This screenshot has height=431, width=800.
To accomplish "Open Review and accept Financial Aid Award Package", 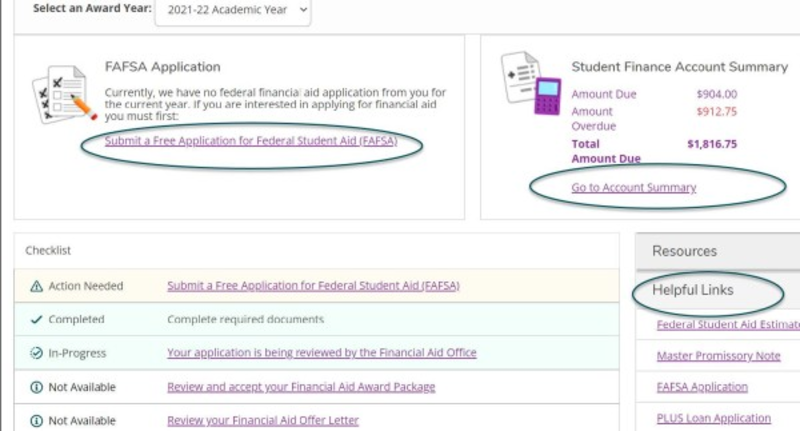I will pos(301,387).
